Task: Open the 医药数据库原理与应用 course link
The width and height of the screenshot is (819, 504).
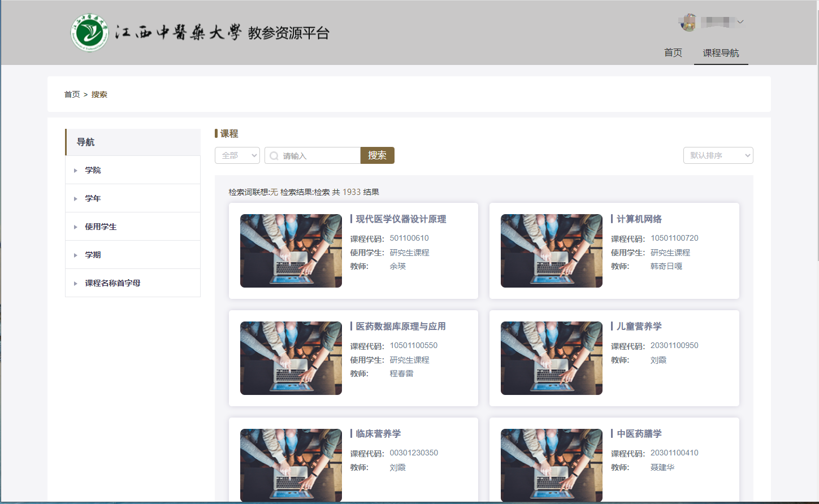Action: [x=400, y=327]
